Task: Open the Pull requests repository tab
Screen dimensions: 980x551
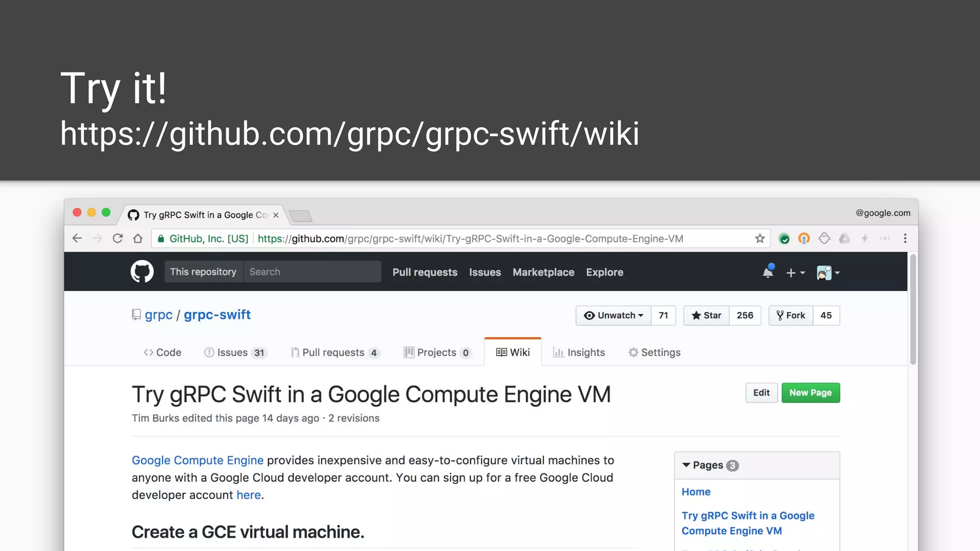Action: [x=335, y=353]
